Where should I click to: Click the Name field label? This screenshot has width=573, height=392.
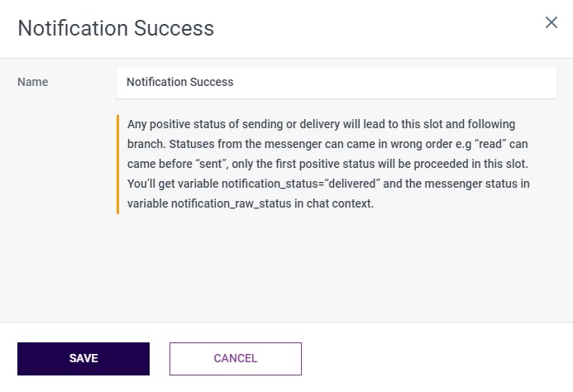tap(33, 82)
